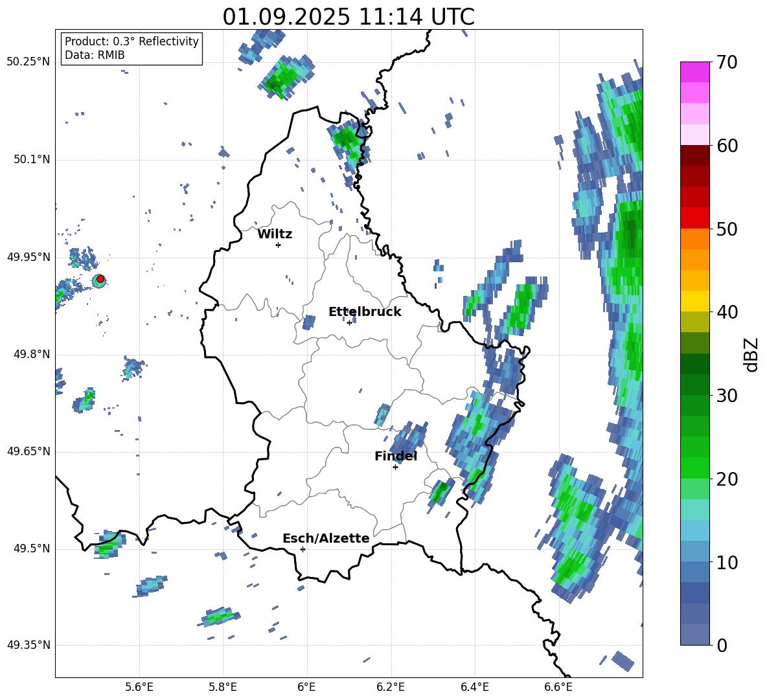Click the 49.65°N latitude label
The height and width of the screenshot is (700, 767).
pos(29,451)
